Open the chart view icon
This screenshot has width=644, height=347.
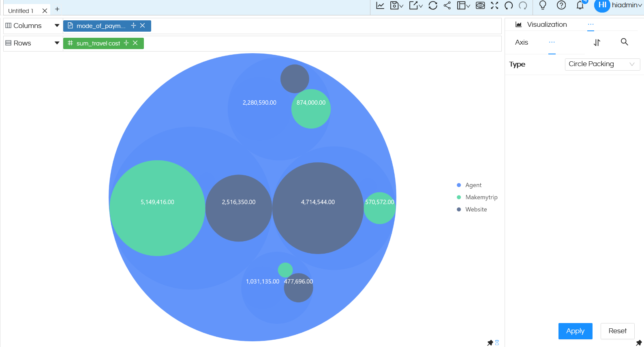[x=380, y=6]
